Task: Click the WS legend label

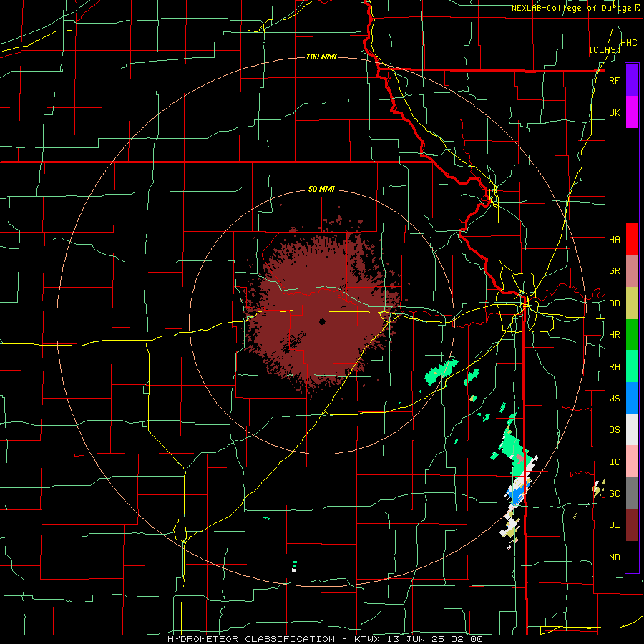Action: pos(614,398)
